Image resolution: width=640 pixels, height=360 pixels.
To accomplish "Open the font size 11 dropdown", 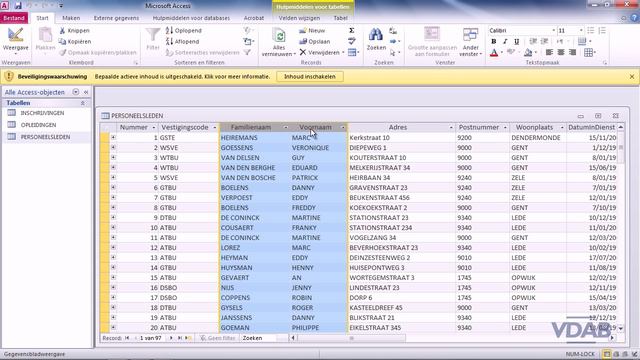I will pyautogui.click(x=581, y=31).
